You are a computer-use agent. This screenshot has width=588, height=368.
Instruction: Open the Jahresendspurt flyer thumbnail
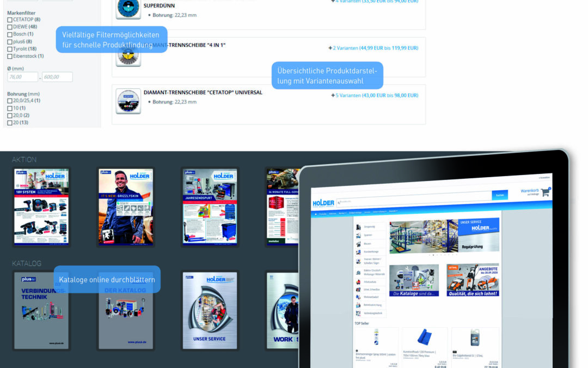click(x=210, y=207)
